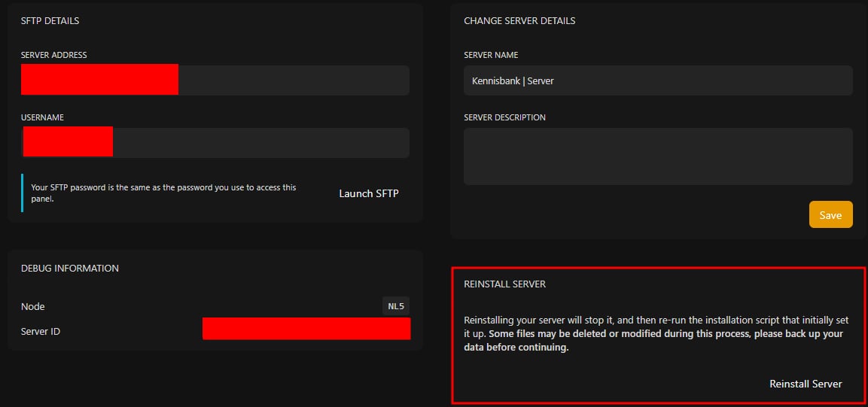868x407 pixels.
Task: Click the Server ID label
Action: point(41,331)
